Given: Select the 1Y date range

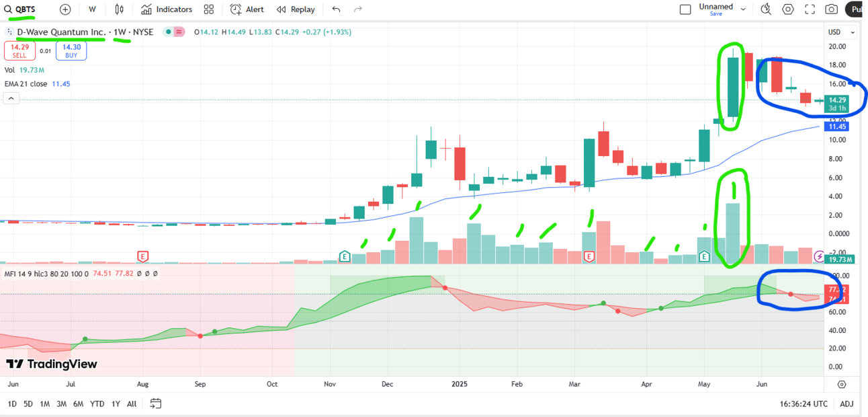Looking at the screenshot, I should tap(116, 404).
